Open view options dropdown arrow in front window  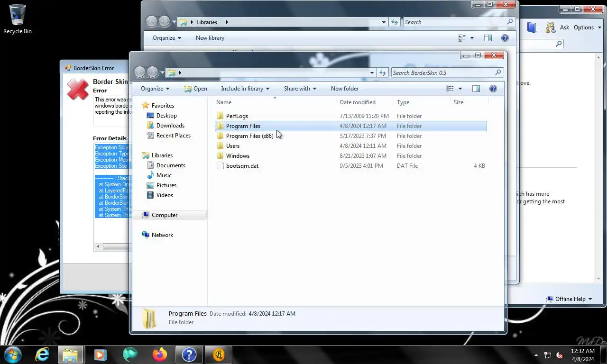[460, 89]
